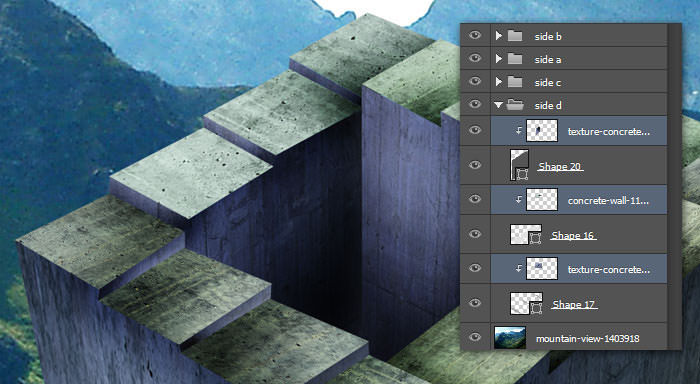
Task: Collapse the side d layer group
Action: (x=499, y=105)
